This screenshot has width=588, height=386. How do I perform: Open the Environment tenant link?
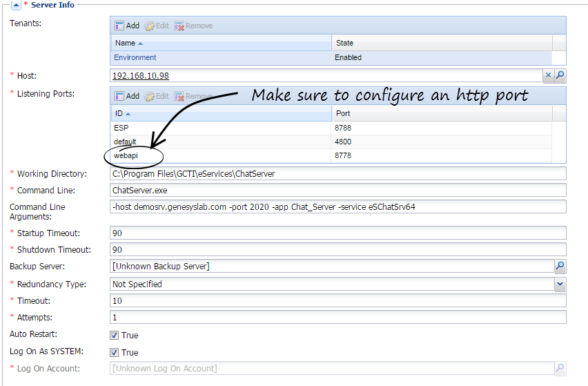[135, 57]
